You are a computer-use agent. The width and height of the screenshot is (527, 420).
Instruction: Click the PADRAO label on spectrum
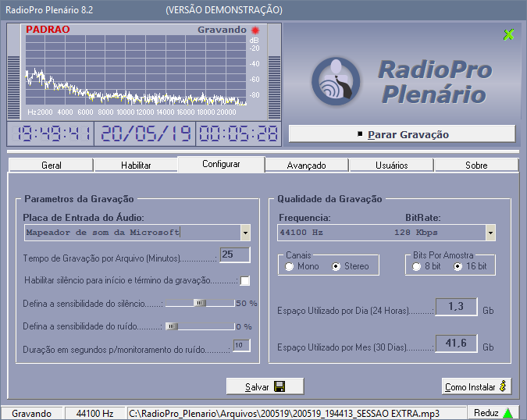click(48, 30)
